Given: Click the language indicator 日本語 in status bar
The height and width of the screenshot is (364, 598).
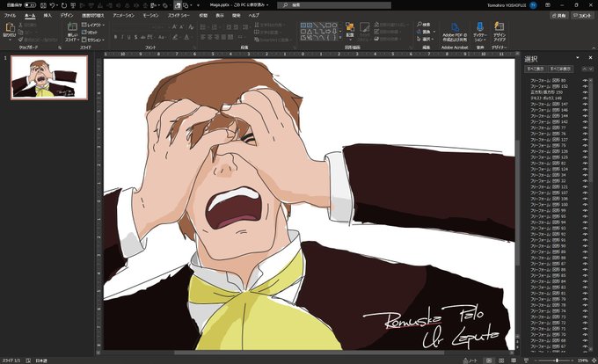Looking at the screenshot, I should [41, 360].
